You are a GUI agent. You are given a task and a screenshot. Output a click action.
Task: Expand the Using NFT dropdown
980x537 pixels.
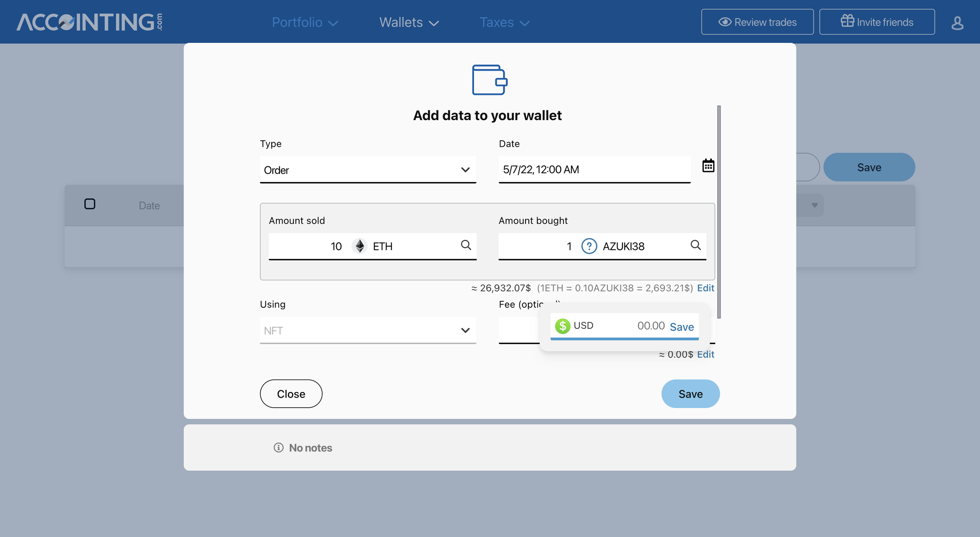coord(368,330)
